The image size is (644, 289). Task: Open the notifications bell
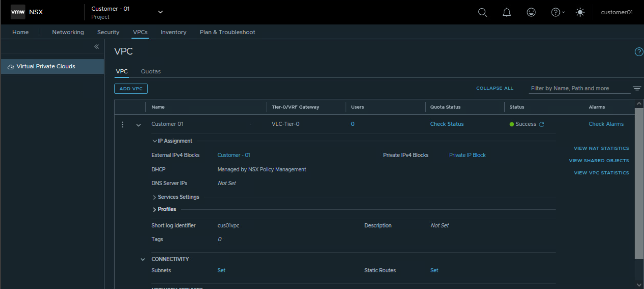pos(506,12)
